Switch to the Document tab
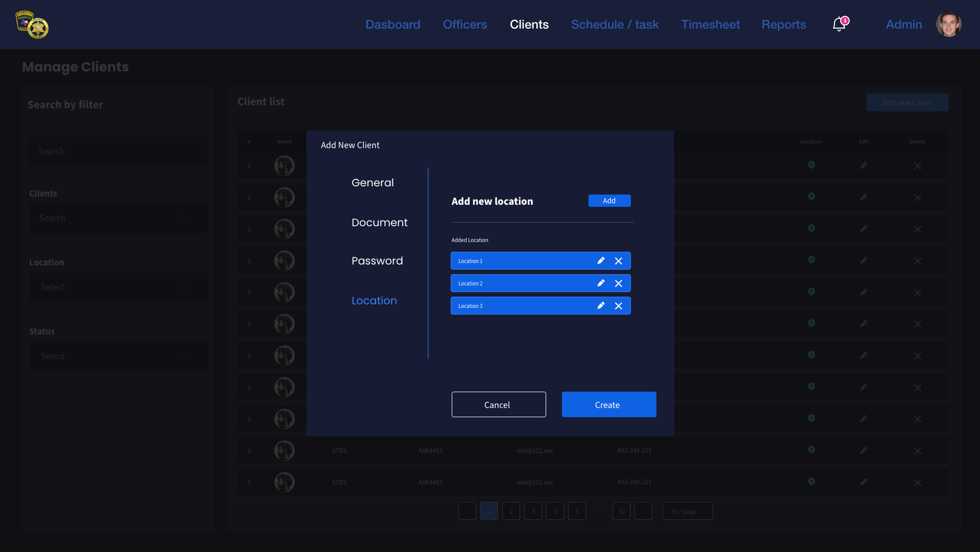Screen dimensions: 980x552 click(379, 223)
